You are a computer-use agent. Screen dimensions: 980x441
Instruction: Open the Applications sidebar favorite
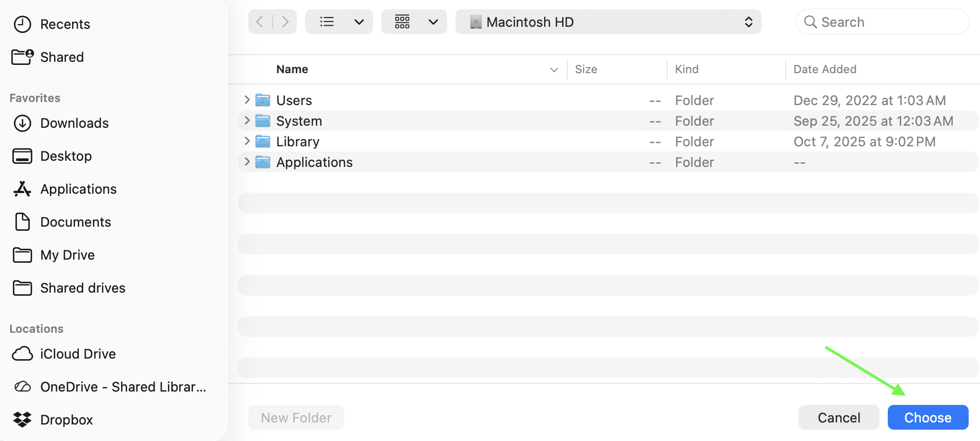click(x=78, y=189)
